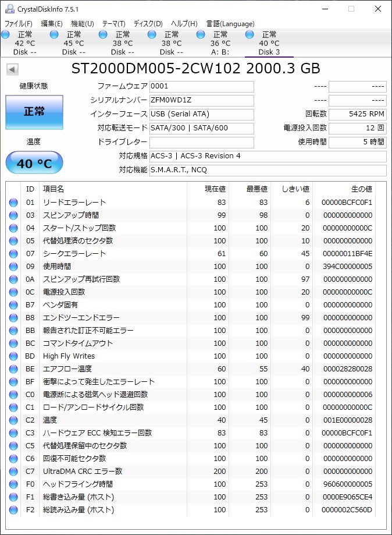
Task: Click status orb for 36 °C A: B: disk
Action: click(x=201, y=34)
